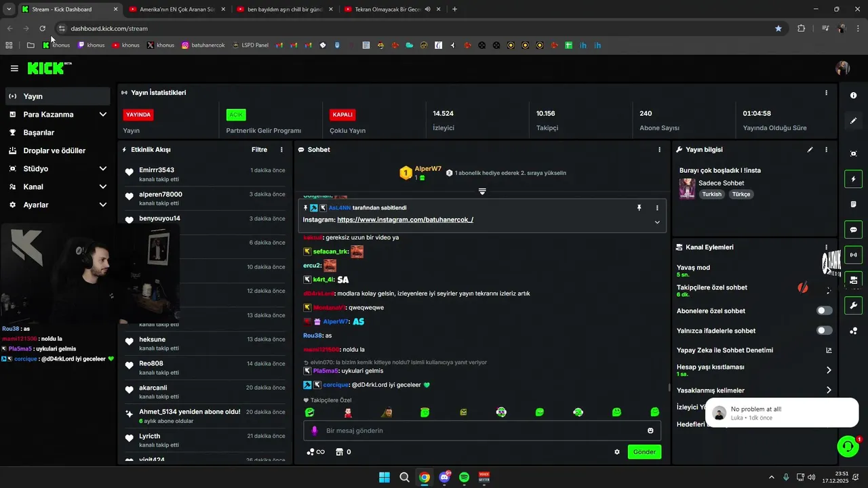Expand the pinned message chevron
The width and height of the screenshot is (868, 488).
click(656, 222)
